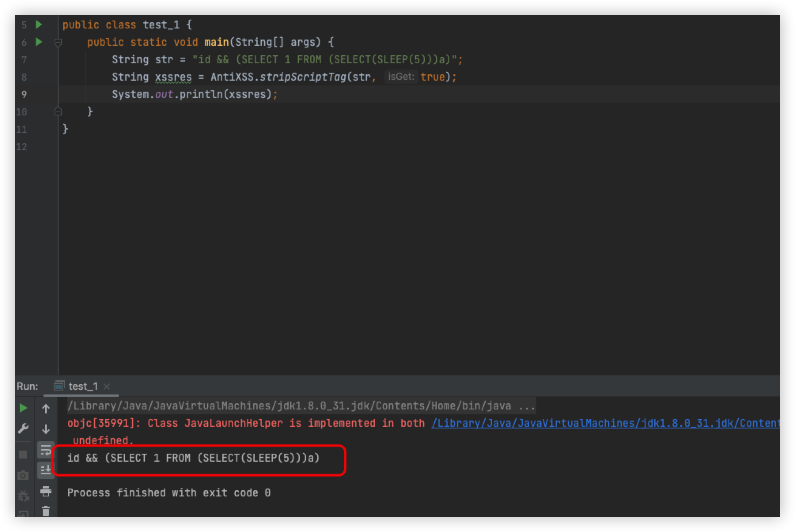Open run configuration wrench settings
Viewport: 795px width, 532px height.
23,428
